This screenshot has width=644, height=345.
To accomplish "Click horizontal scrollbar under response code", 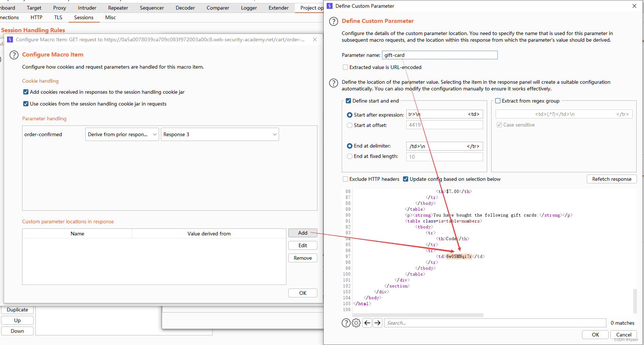I will pos(418,315).
